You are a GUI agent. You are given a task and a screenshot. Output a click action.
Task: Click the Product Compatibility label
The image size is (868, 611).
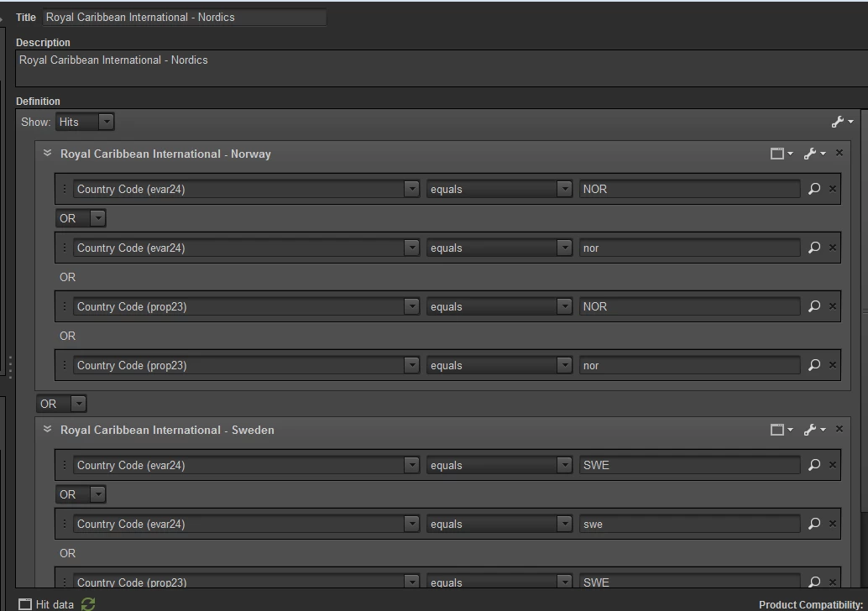coord(810,604)
